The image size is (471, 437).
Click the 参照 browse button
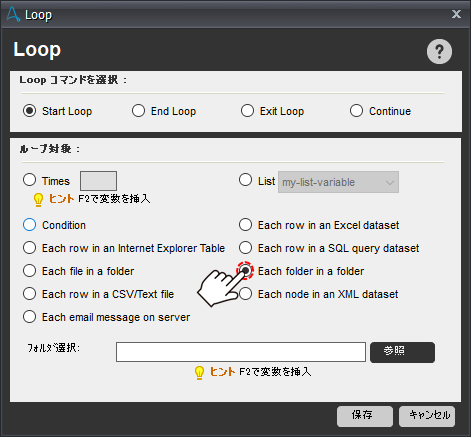[402, 352]
